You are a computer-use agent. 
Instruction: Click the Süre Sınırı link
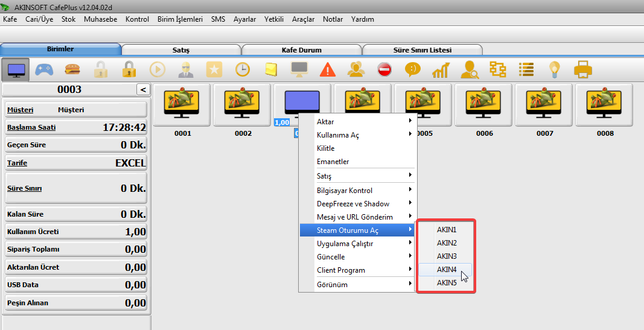[24, 188]
